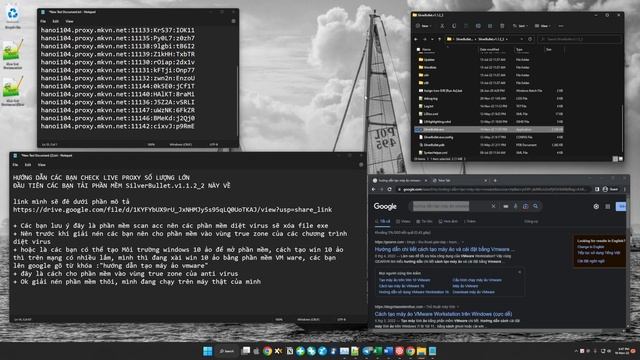Click the clock and date in system tray
The image size is (640, 360).
[x=623, y=351]
